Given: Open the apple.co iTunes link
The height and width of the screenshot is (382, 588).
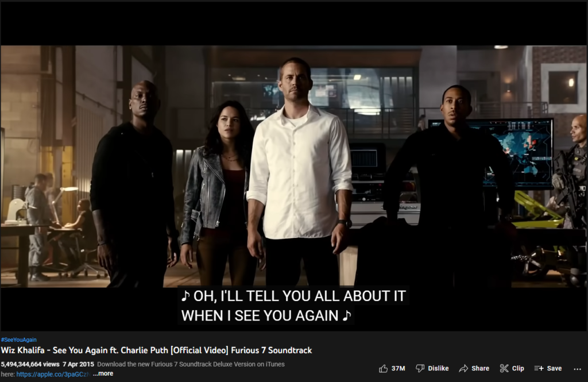Looking at the screenshot, I should pyautogui.click(x=52, y=374).
